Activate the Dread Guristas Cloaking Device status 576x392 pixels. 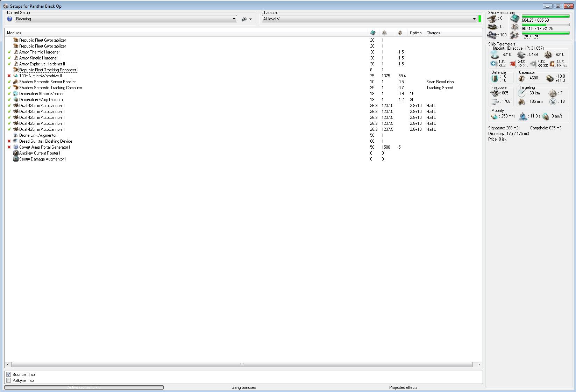[9, 141]
